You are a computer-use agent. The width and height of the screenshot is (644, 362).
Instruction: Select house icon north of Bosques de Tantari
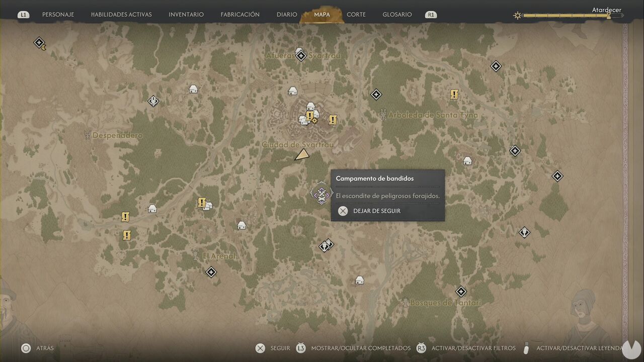point(360,280)
